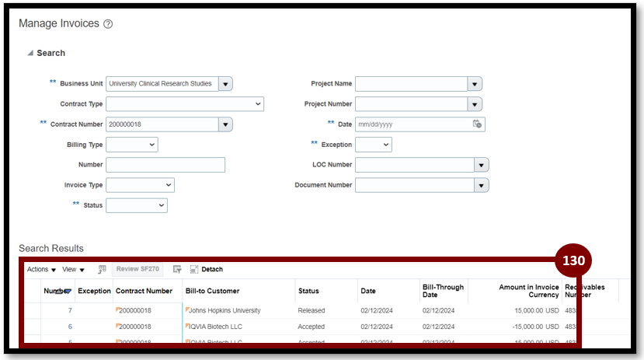Open invoice number 6 link
Screen dimensions: 644x360
[70, 327]
